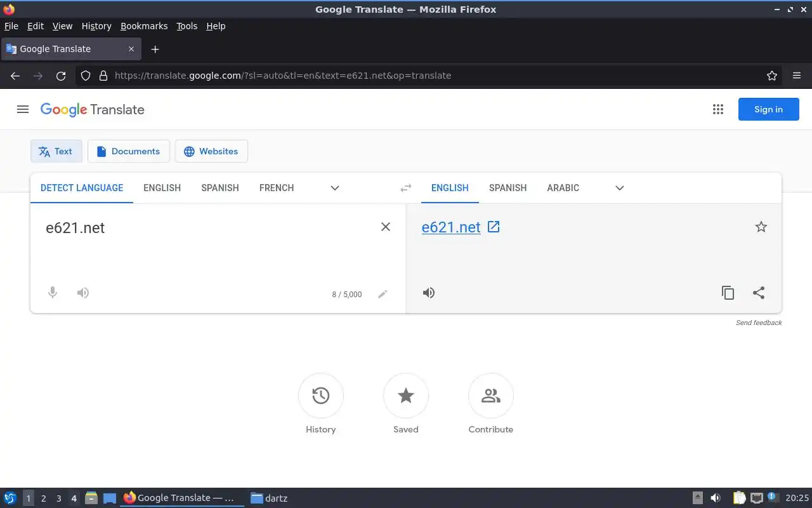
Task: Follow the translated e621.net link
Action: (x=451, y=227)
